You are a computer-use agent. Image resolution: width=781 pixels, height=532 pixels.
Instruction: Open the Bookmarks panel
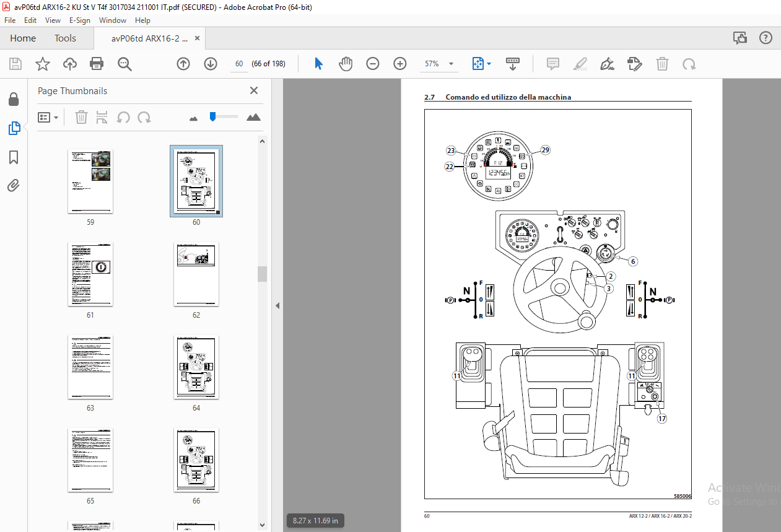coord(14,157)
